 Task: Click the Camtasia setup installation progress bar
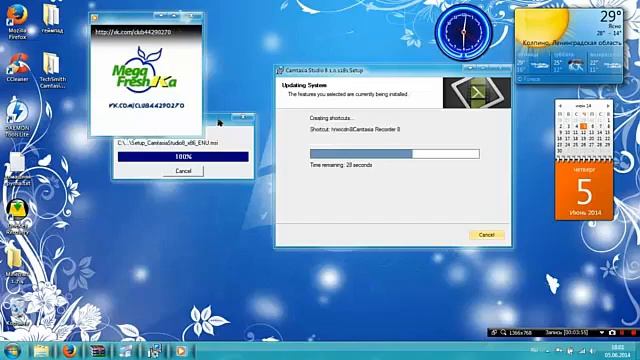point(395,153)
